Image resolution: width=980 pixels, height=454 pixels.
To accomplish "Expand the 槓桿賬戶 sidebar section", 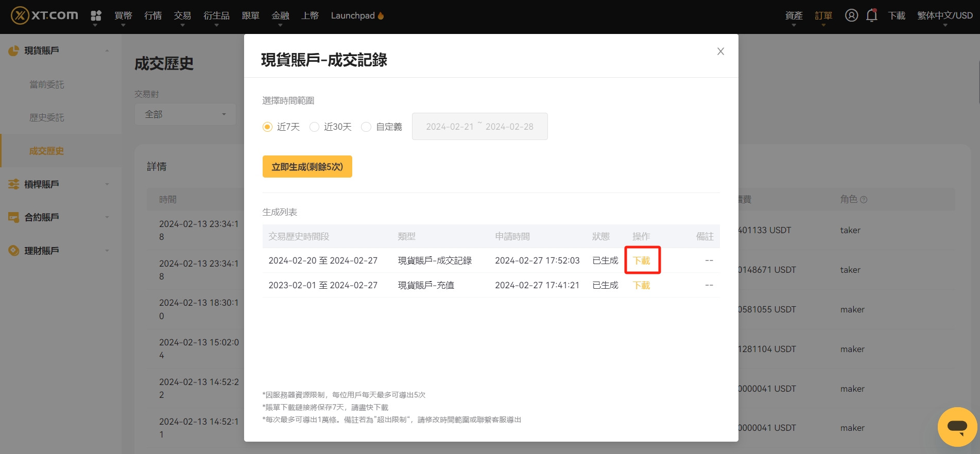I will click(x=107, y=184).
